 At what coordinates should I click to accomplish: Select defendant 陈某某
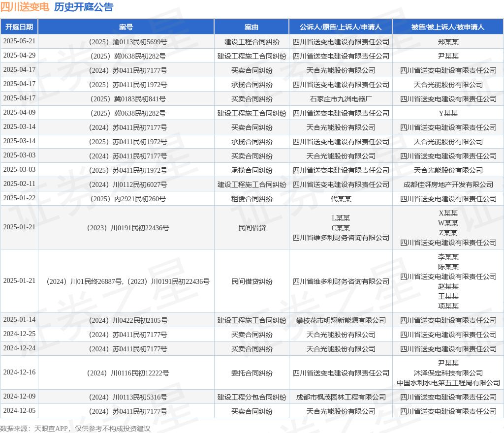pos(448,267)
